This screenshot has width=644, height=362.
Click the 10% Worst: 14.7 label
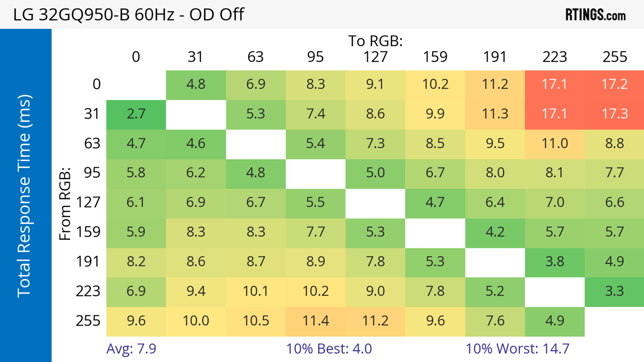click(x=517, y=349)
